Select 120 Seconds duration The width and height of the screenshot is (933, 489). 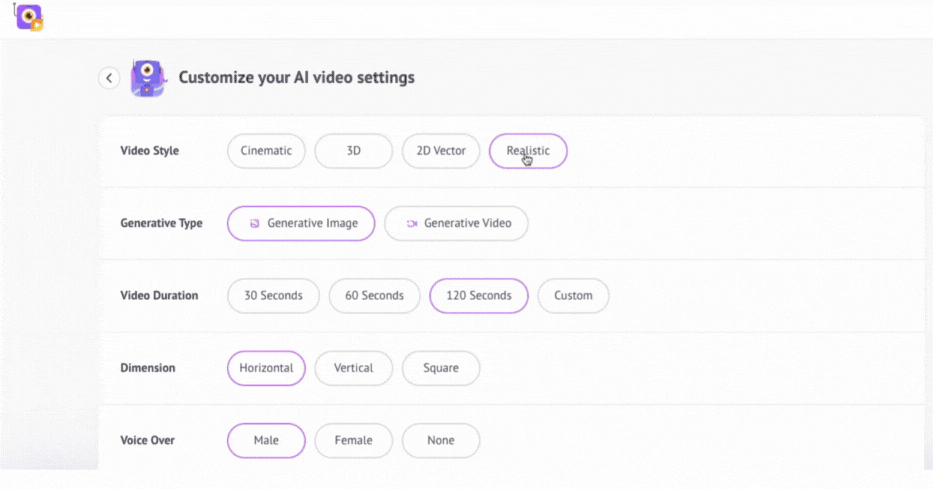pos(478,296)
